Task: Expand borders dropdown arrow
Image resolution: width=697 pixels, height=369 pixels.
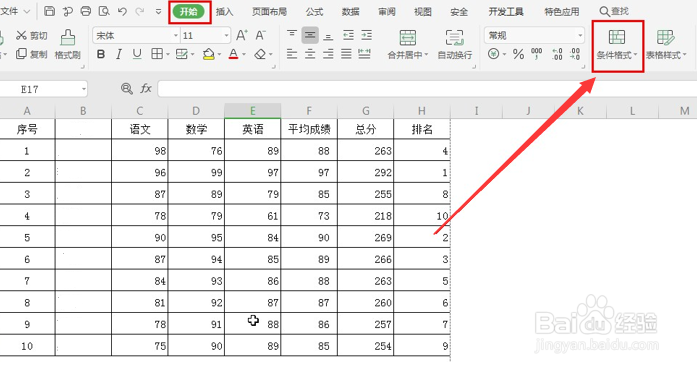Action: 168,55
